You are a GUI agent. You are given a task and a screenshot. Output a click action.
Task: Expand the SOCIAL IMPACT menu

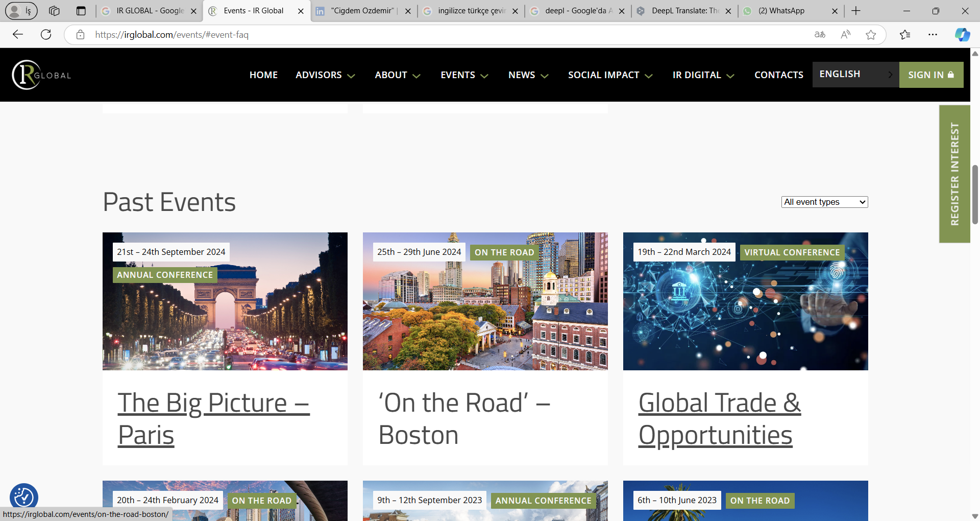pyautogui.click(x=610, y=75)
